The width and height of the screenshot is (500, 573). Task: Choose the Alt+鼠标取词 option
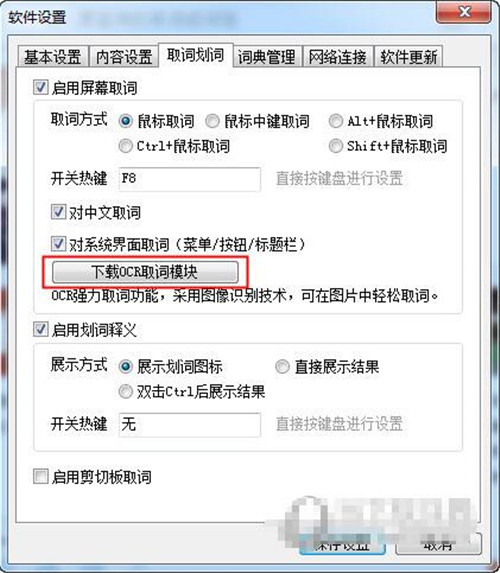click(x=336, y=121)
